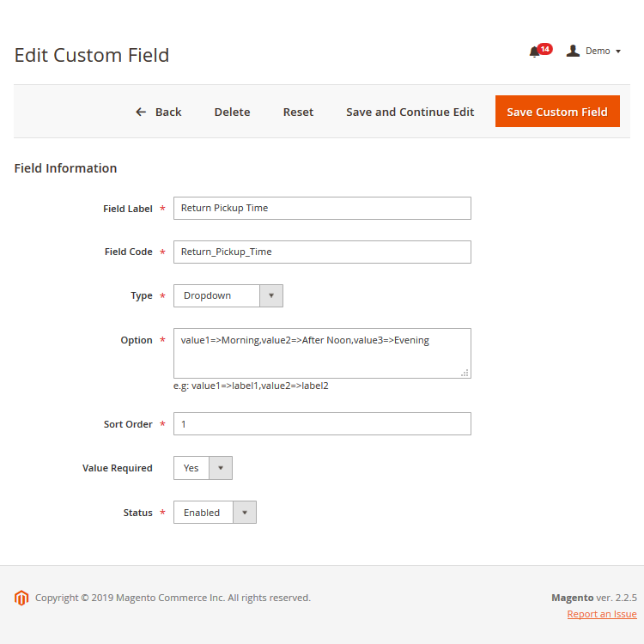Select the Sort Order input field
Viewport: 644px width, 644px height.
pyautogui.click(x=322, y=424)
